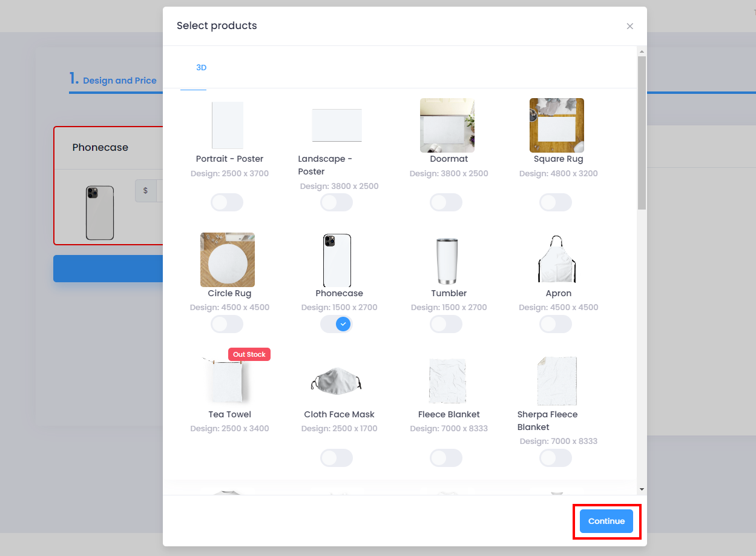Turn on the Doormat toggle
756x556 pixels.
click(x=446, y=202)
